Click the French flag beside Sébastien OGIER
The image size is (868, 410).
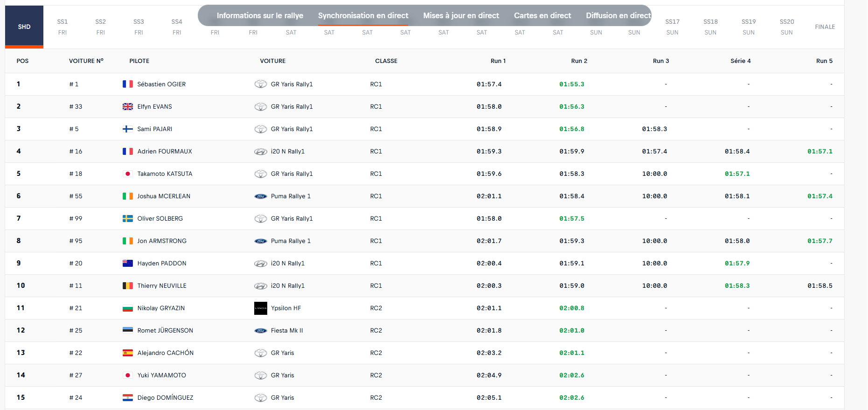pyautogui.click(x=128, y=84)
